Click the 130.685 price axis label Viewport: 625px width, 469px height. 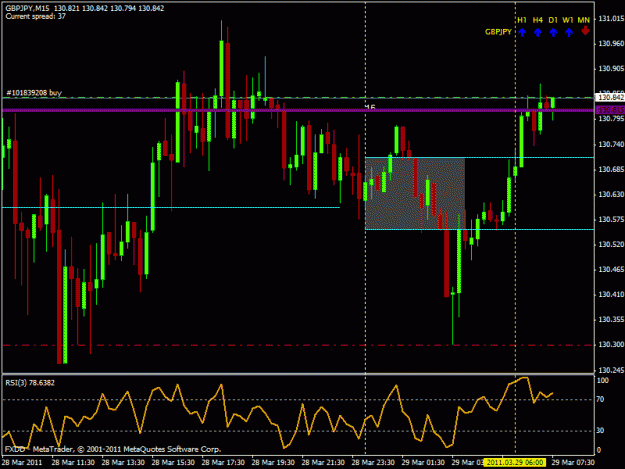[611, 170]
